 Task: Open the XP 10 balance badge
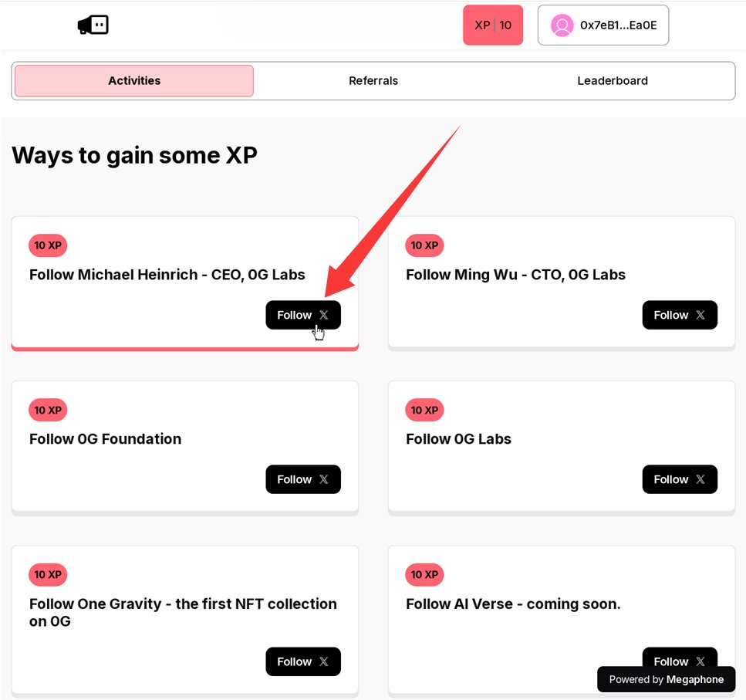[x=493, y=25]
